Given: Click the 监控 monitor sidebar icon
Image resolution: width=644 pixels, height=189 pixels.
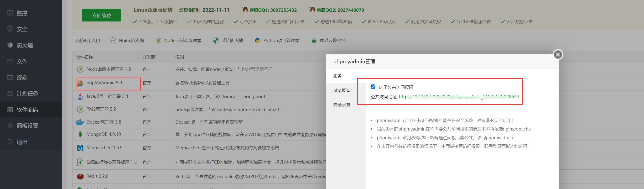Looking at the screenshot, I should (10, 13).
